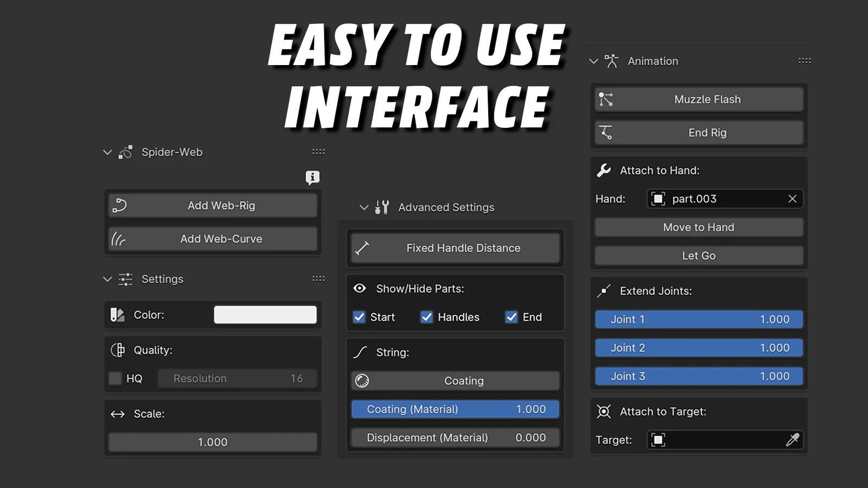The image size is (868, 488).
Task: Enable the HQ quality checkbox
Action: click(x=115, y=378)
